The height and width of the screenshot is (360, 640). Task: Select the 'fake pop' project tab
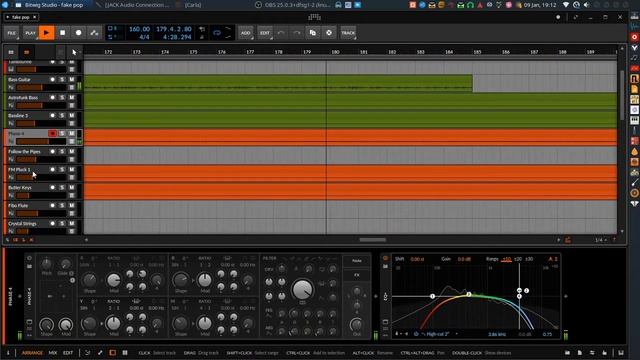[20, 17]
